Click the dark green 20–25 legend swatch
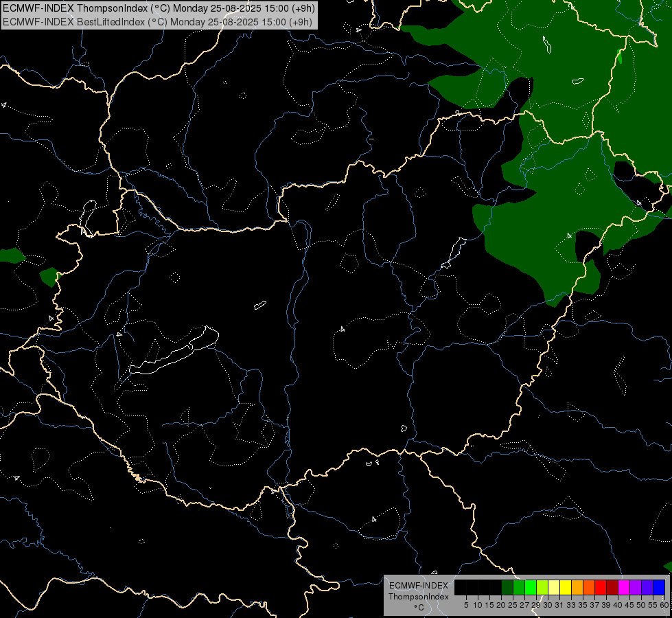The height and width of the screenshot is (618, 672). click(507, 587)
